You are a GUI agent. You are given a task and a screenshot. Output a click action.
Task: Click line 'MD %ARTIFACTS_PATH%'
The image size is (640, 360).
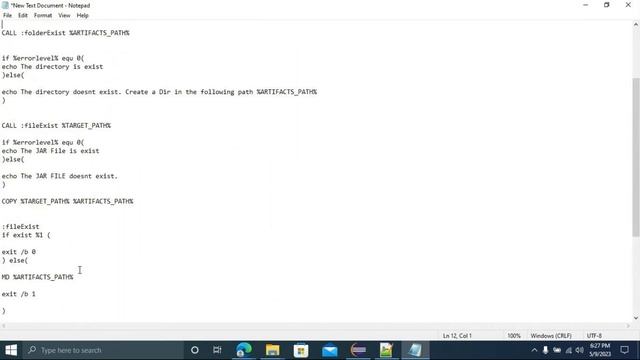[38, 277]
